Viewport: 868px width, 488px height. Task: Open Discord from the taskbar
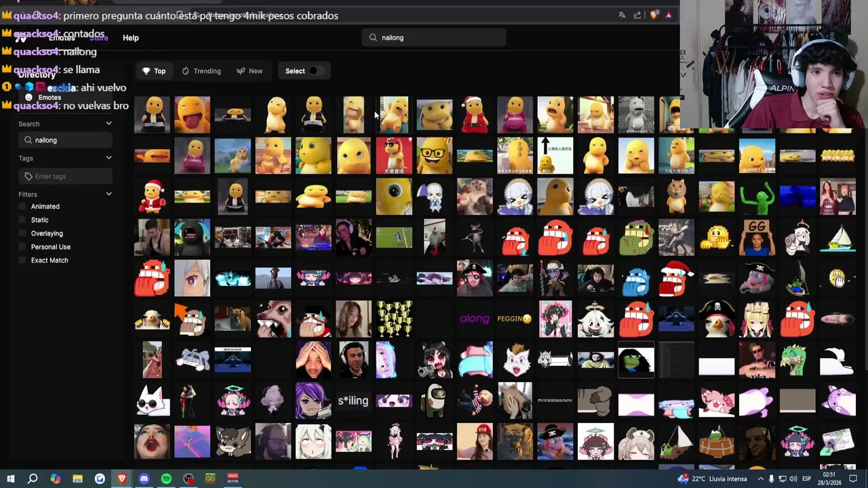(x=144, y=479)
